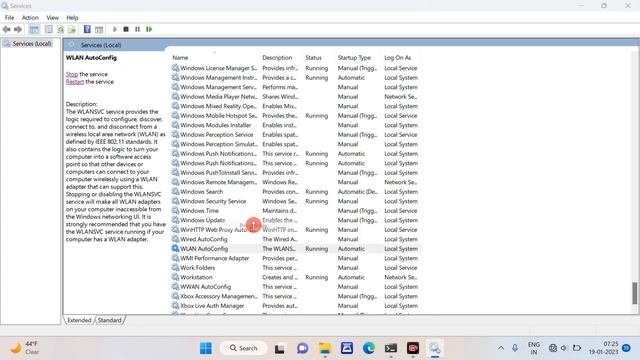Click the Start Service play icon
Screen dimensions: 640x360
[x=115, y=29]
